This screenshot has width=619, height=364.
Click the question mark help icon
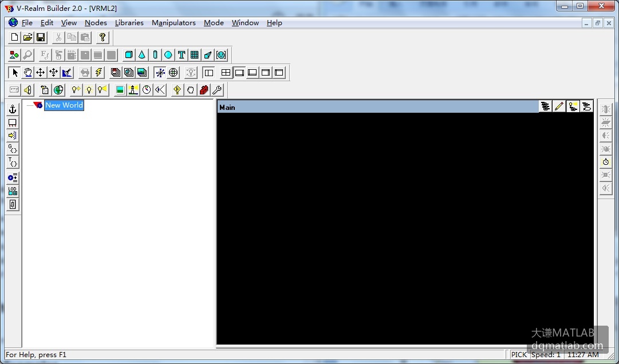click(102, 37)
